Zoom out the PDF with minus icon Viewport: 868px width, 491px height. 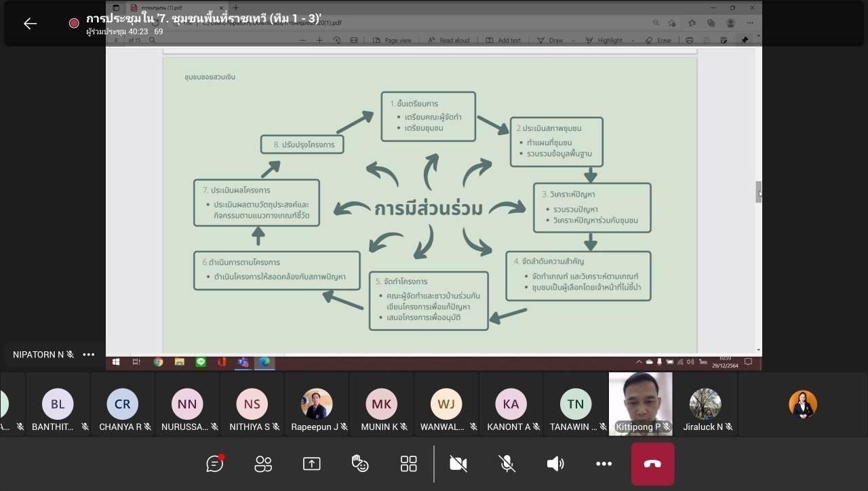[302, 40]
